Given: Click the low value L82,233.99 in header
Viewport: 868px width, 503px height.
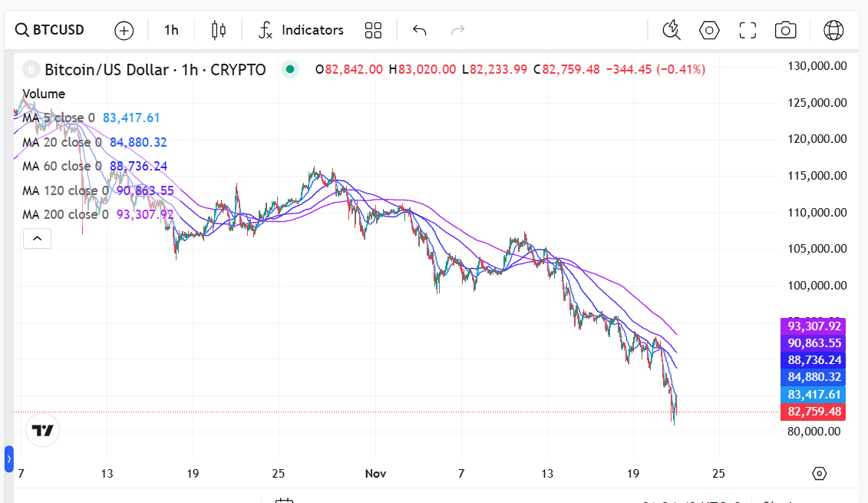Looking at the screenshot, I should coord(494,70).
